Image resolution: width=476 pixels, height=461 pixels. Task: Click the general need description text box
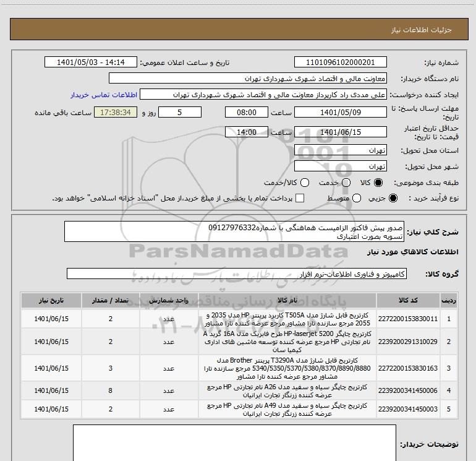click(x=234, y=231)
